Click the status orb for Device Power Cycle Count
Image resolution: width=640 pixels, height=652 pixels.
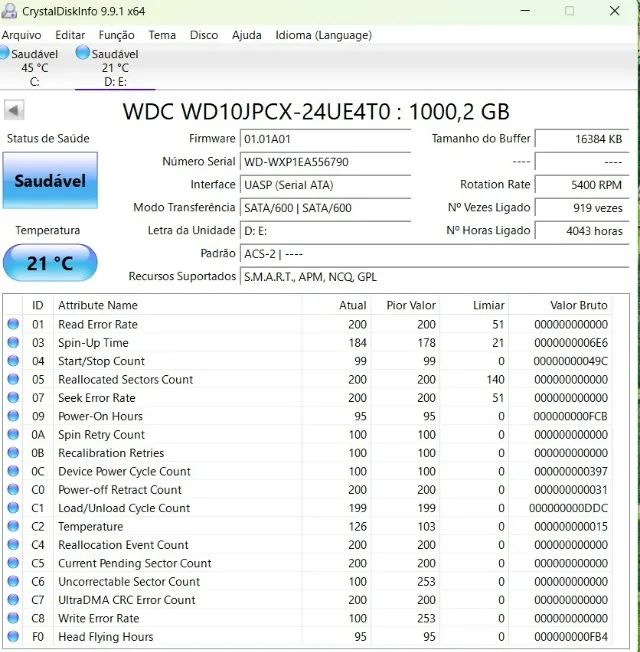13,471
